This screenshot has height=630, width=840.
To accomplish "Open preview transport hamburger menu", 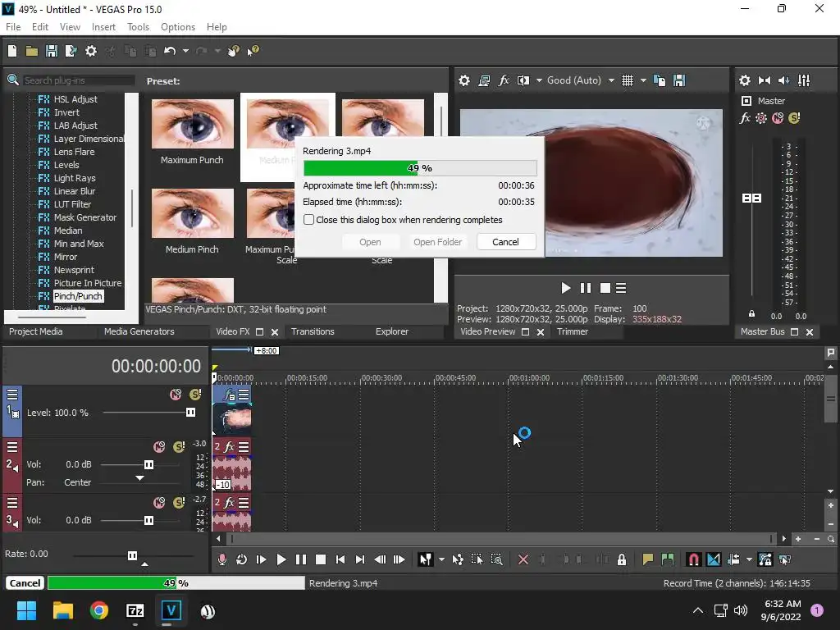I will pos(621,288).
